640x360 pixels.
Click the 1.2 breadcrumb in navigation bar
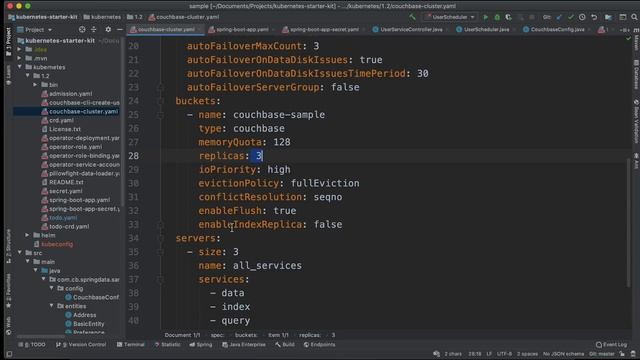[135, 17]
